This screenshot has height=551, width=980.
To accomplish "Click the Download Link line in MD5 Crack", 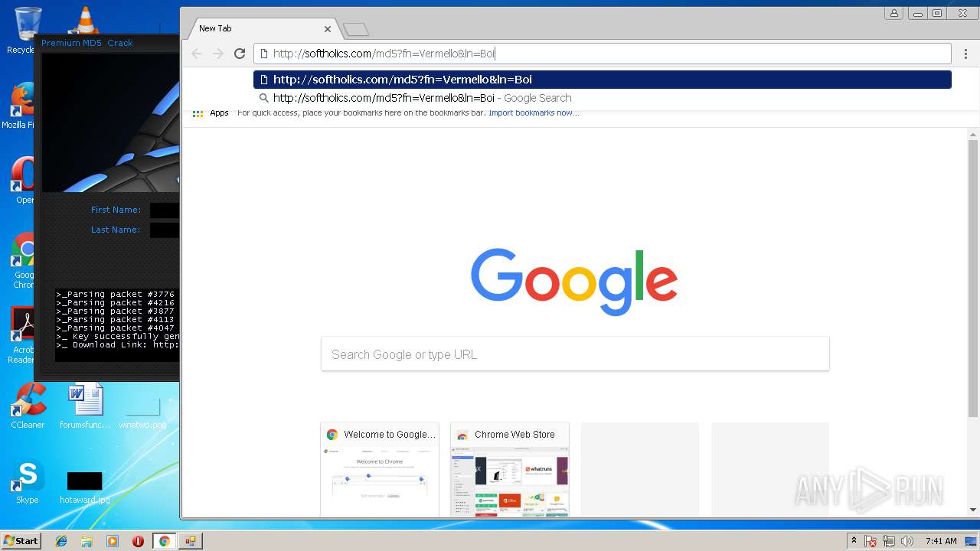I will pyautogui.click(x=118, y=345).
